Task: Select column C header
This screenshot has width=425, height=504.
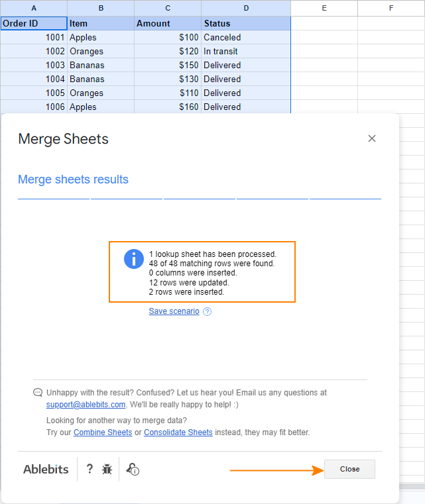Action: [168, 8]
